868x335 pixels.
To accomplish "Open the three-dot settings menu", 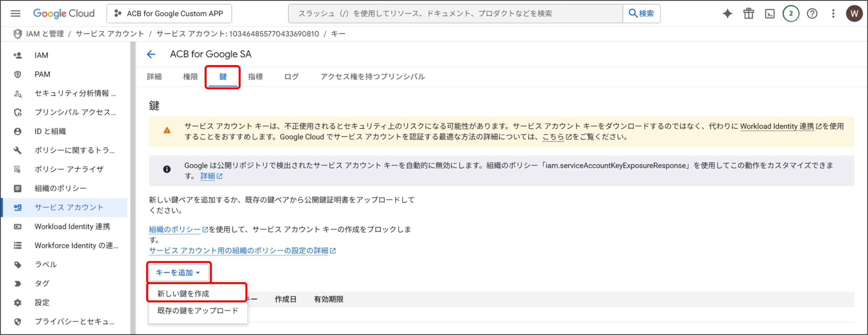I will 833,14.
